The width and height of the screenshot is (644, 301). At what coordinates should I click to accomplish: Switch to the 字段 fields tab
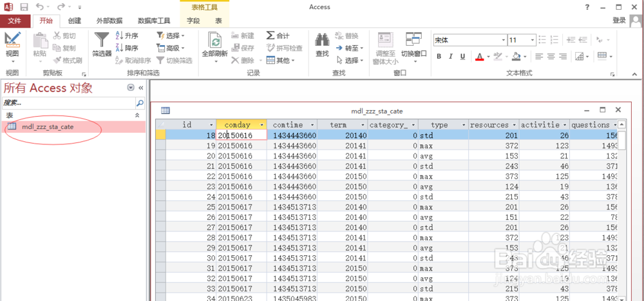(193, 21)
